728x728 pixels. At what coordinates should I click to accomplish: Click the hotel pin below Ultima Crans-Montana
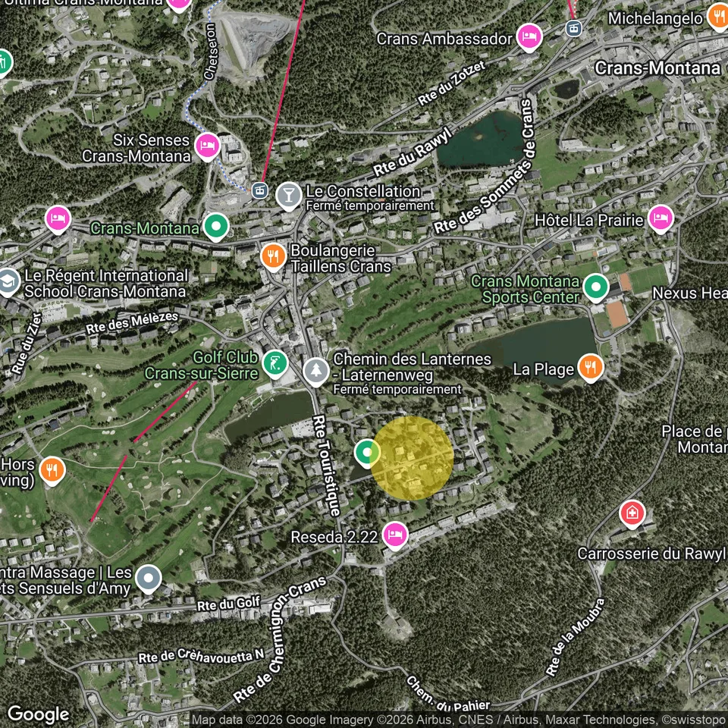(179, 4)
